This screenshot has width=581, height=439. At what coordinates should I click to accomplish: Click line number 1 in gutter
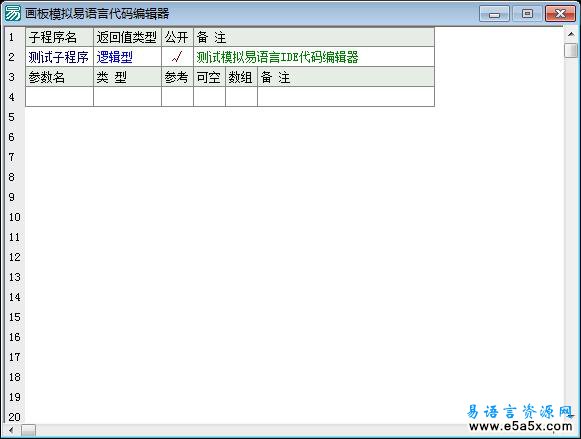tap(11, 37)
